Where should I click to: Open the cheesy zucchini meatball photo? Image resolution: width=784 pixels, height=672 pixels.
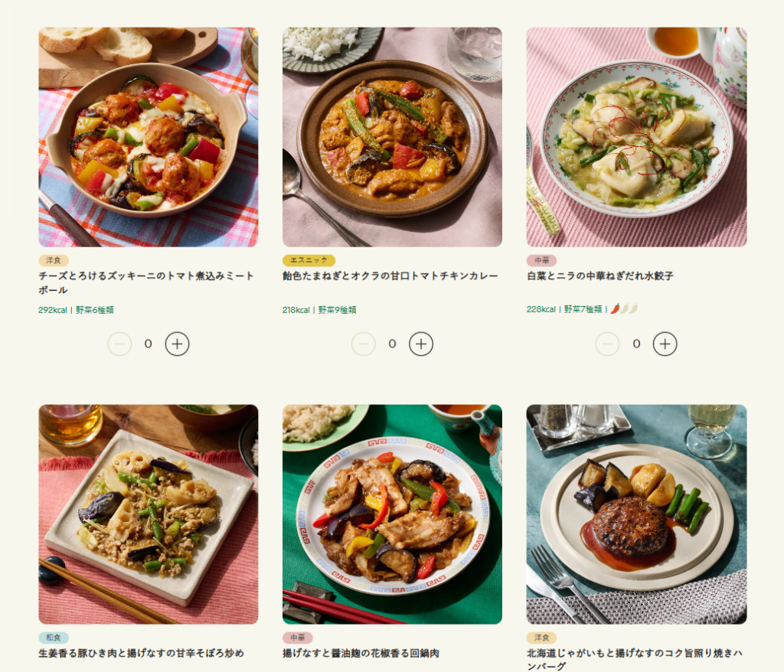149,138
